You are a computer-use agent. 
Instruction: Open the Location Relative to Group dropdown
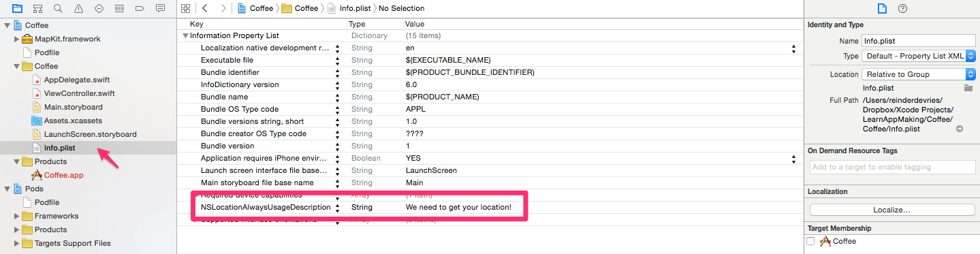click(919, 74)
